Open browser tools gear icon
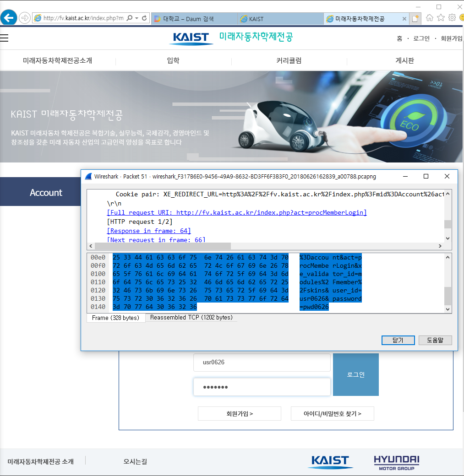 [x=452, y=17]
